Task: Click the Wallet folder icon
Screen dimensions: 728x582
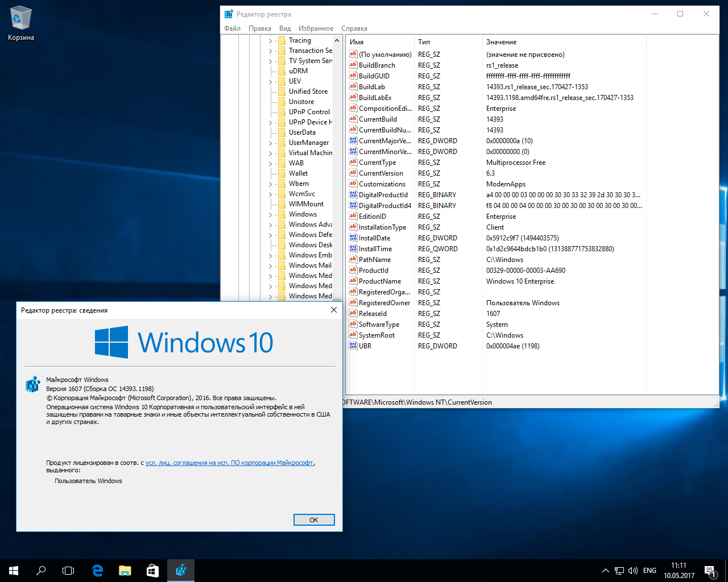Action: point(282,173)
